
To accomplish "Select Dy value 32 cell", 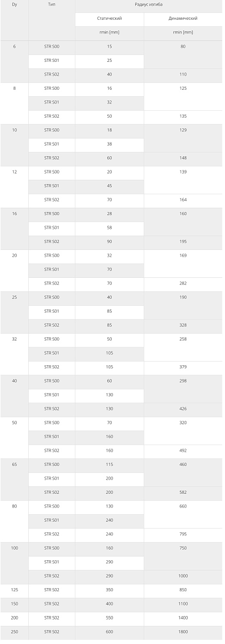I will 15,354.
